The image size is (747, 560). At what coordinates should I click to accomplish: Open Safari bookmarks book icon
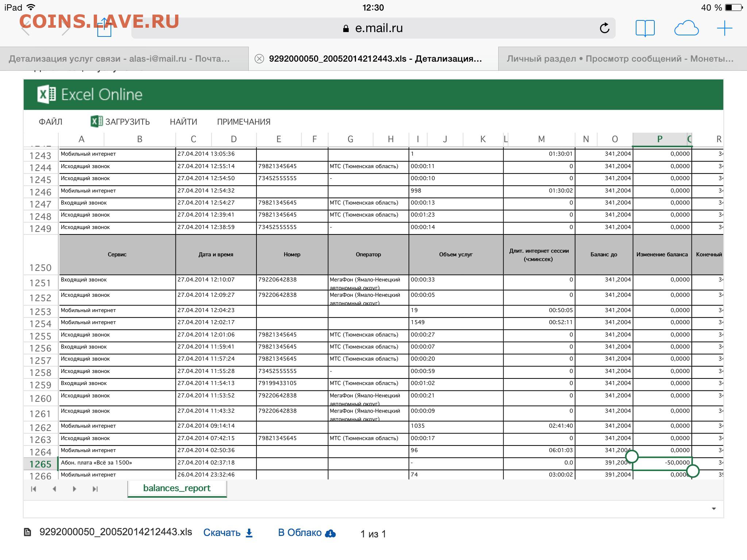tap(645, 28)
